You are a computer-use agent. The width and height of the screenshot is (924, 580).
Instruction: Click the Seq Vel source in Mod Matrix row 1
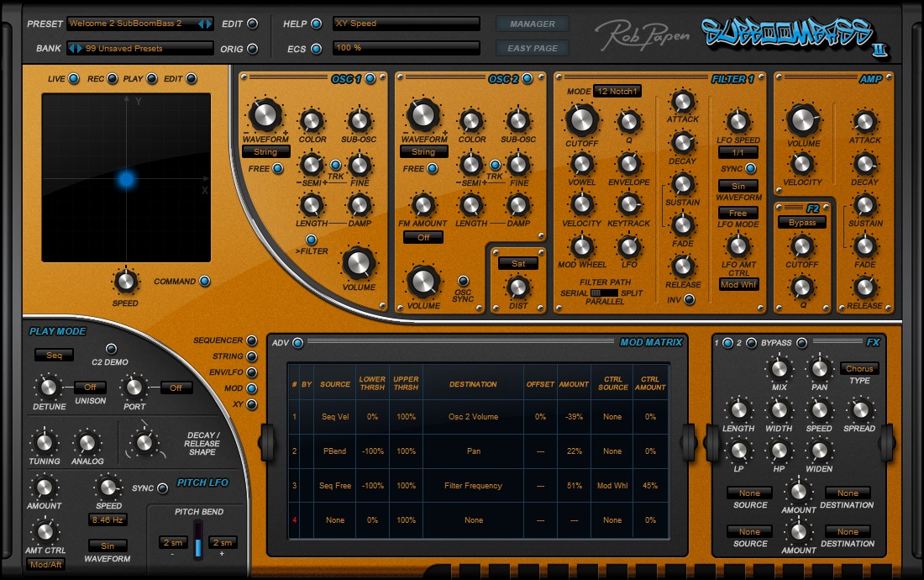[334, 416]
